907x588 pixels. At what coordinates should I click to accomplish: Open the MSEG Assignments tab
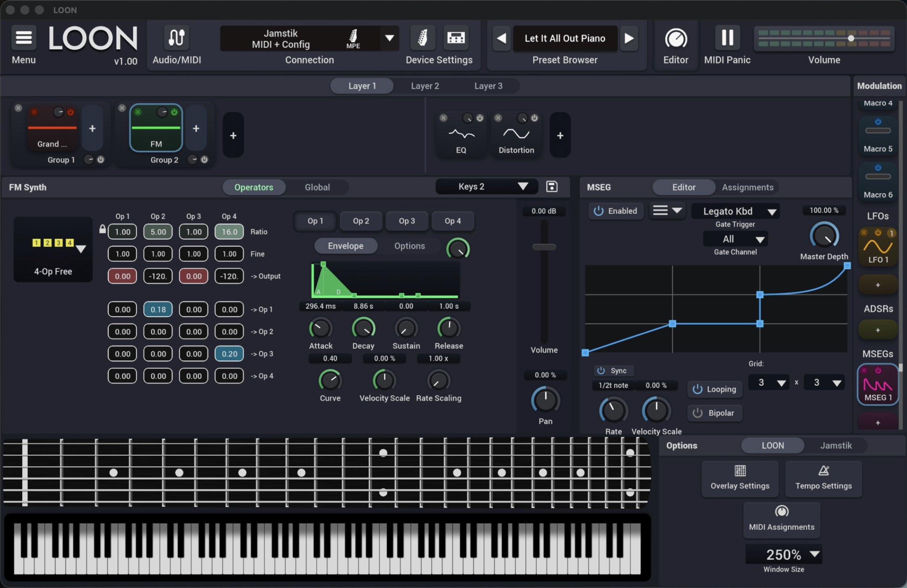(748, 187)
